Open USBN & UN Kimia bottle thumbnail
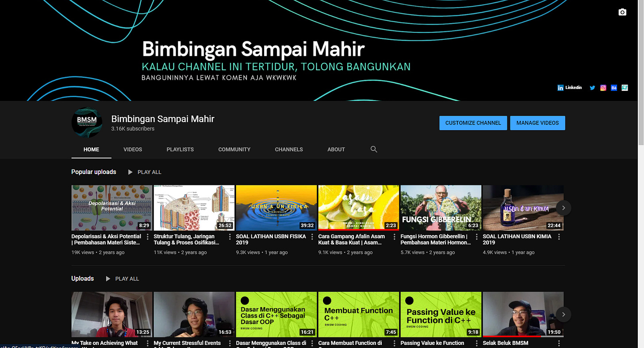This screenshot has height=348, width=644. pos(523,208)
